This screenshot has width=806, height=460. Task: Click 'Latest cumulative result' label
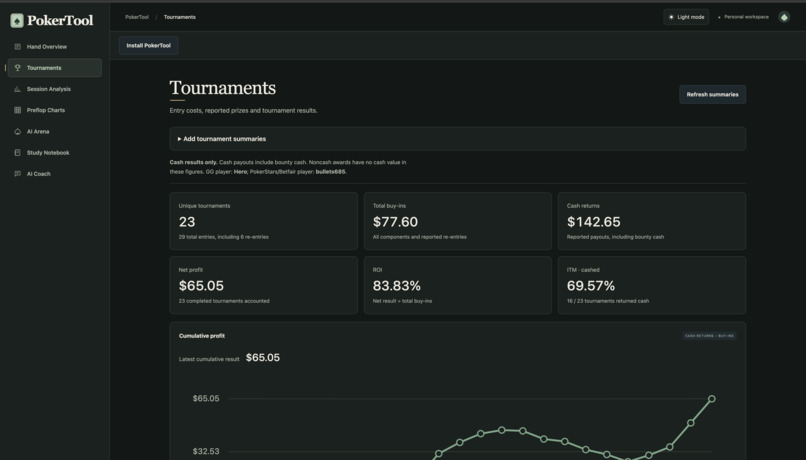(209, 359)
